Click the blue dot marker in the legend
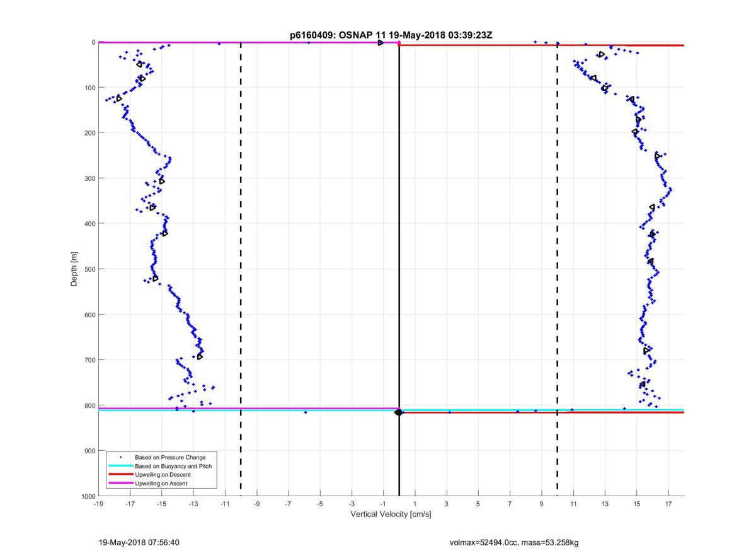Viewport: 756px width, 558px height. pyautogui.click(x=120, y=457)
